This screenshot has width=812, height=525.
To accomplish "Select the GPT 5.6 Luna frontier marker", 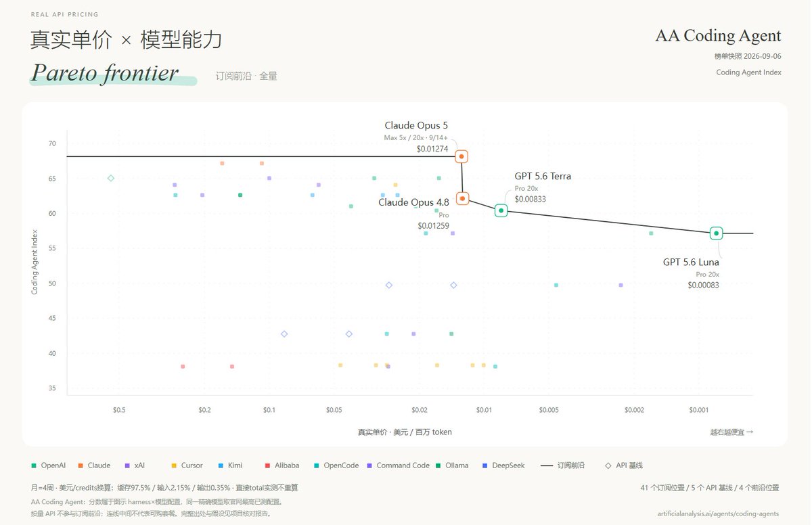I will click(x=716, y=233).
